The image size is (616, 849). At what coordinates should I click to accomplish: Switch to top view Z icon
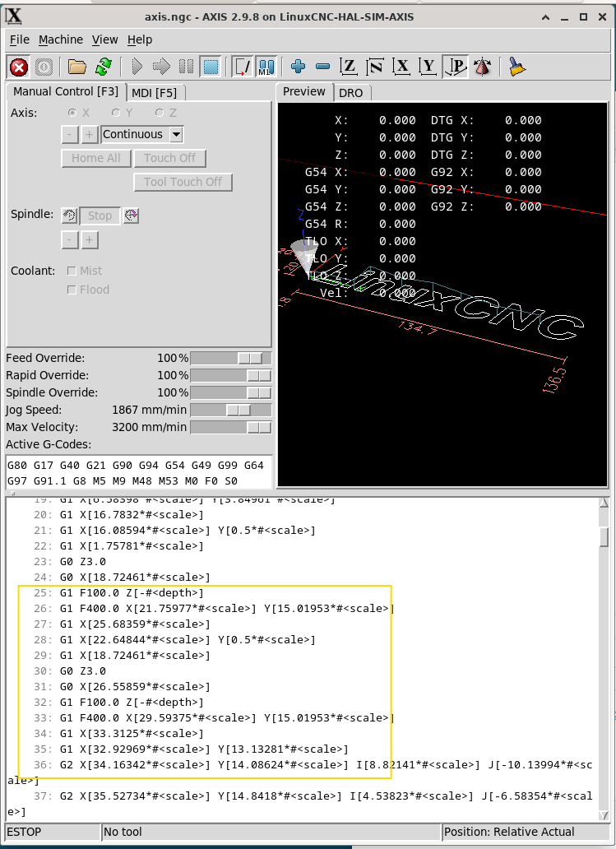click(350, 67)
